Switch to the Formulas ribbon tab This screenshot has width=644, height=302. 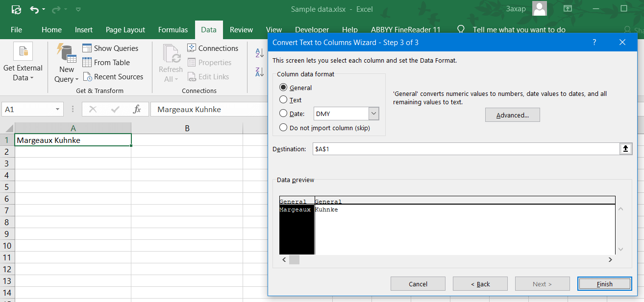173,30
